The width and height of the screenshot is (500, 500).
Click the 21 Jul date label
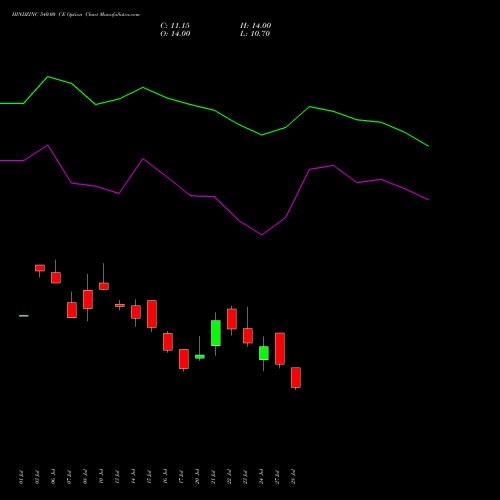pyautogui.click(x=213, y=477)
